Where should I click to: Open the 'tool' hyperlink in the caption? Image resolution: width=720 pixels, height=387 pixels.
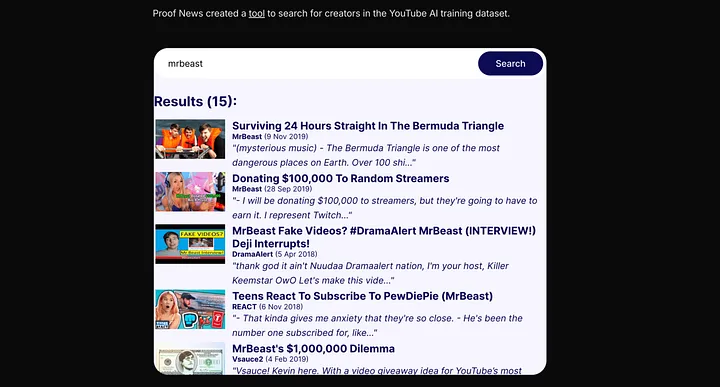pos(257,13)
